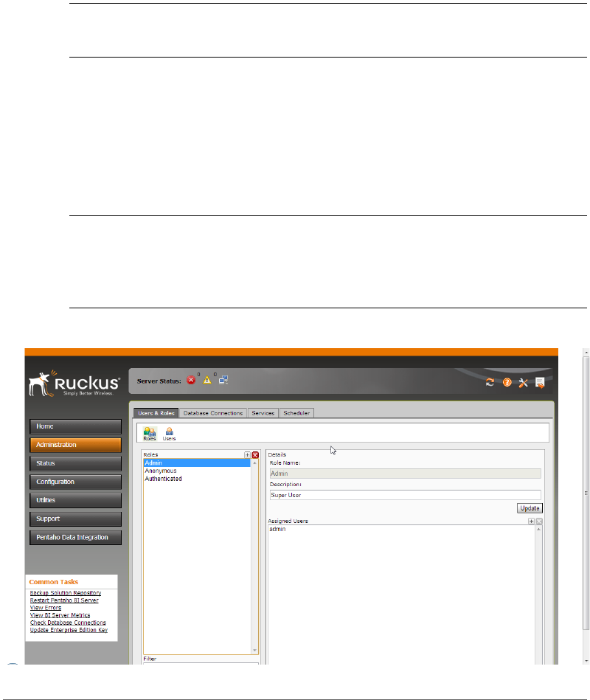
Task: Open the Services tab
Action: [263, 413]
